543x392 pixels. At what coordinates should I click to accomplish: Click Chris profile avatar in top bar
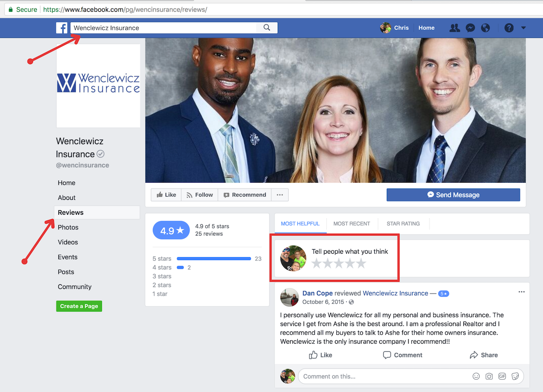[x=386, y=28]
